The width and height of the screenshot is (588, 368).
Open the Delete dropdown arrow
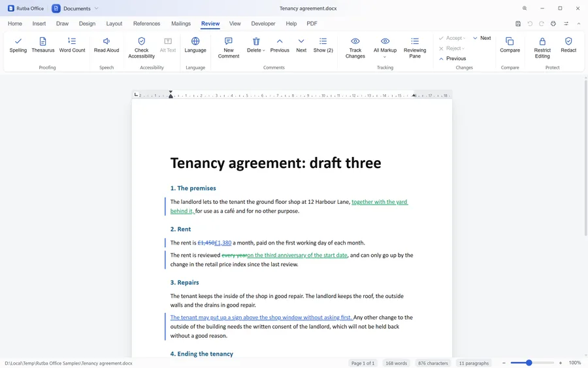tap(264, 50)
